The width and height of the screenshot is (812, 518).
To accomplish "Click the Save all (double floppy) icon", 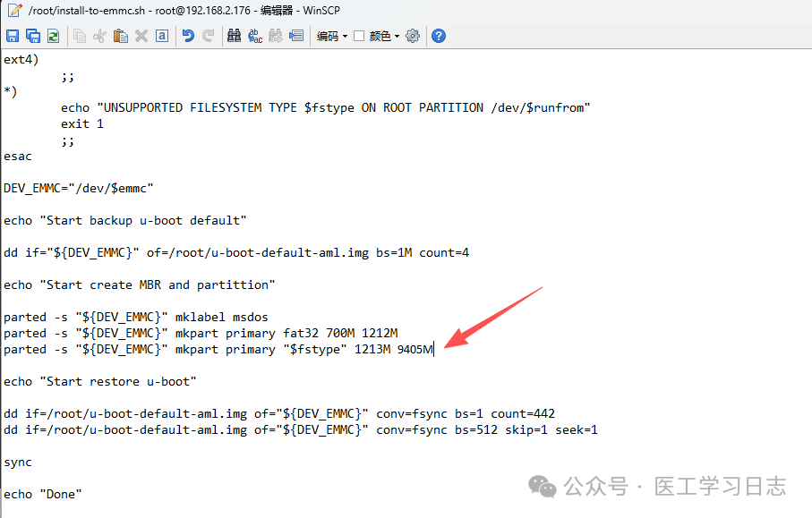I will point(33,37).
